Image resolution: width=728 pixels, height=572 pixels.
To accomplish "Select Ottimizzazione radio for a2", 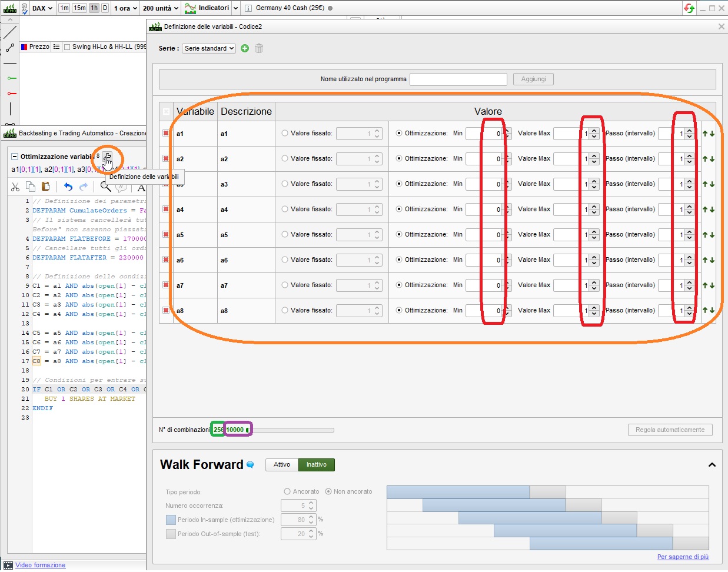I will click(x=399, y=159).
